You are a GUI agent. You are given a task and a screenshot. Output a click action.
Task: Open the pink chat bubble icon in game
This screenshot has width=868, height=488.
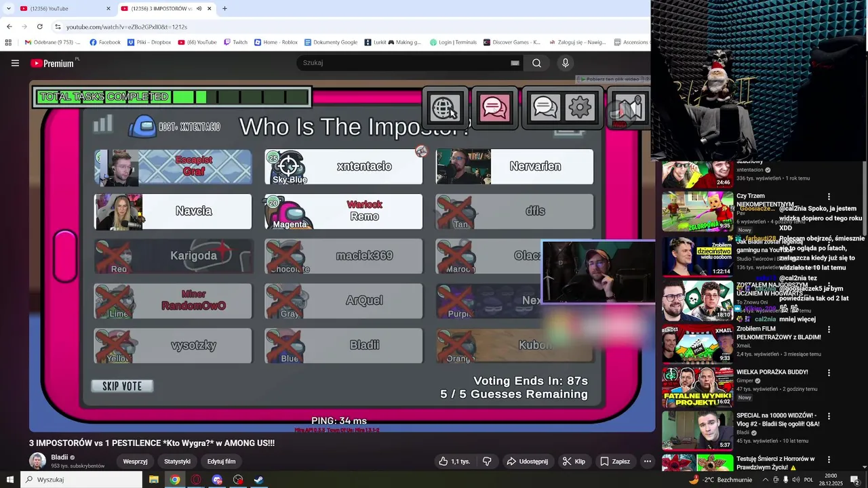click(494, 108)
